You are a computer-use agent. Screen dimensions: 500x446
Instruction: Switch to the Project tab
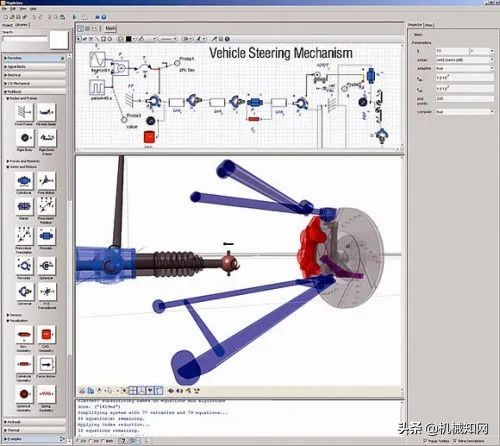(x=7, y=25)
